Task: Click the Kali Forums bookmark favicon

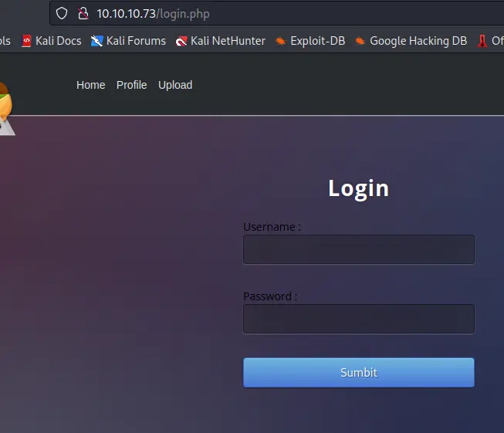Action: (96, 41)
